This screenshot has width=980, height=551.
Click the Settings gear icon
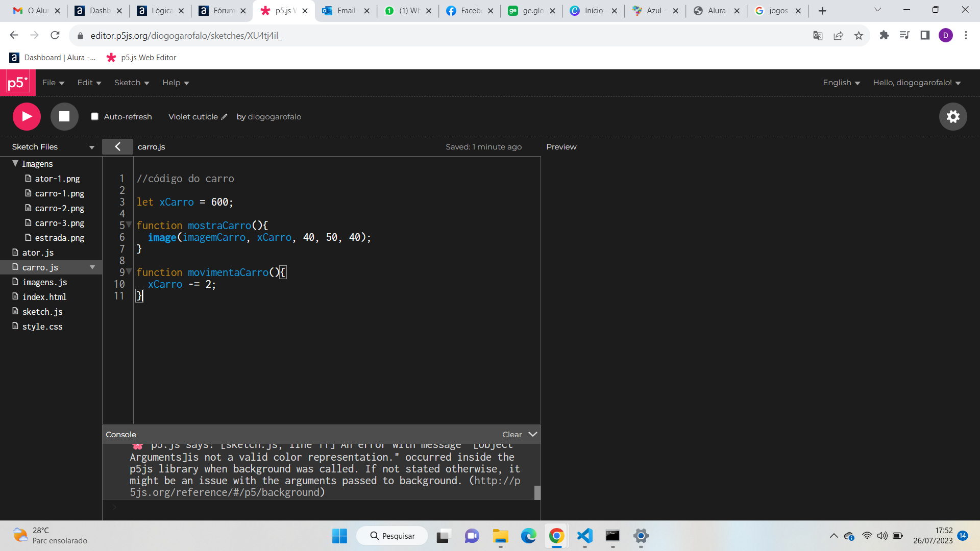click(954, 116)
